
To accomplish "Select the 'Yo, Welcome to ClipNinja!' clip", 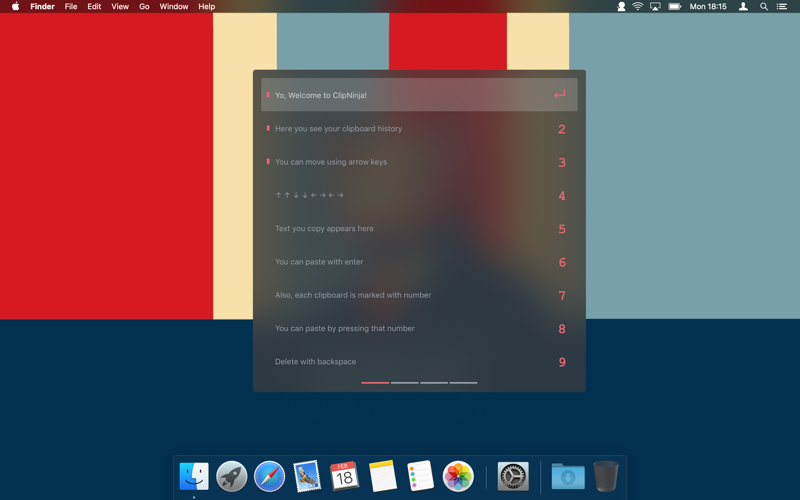I will [419, 95].
